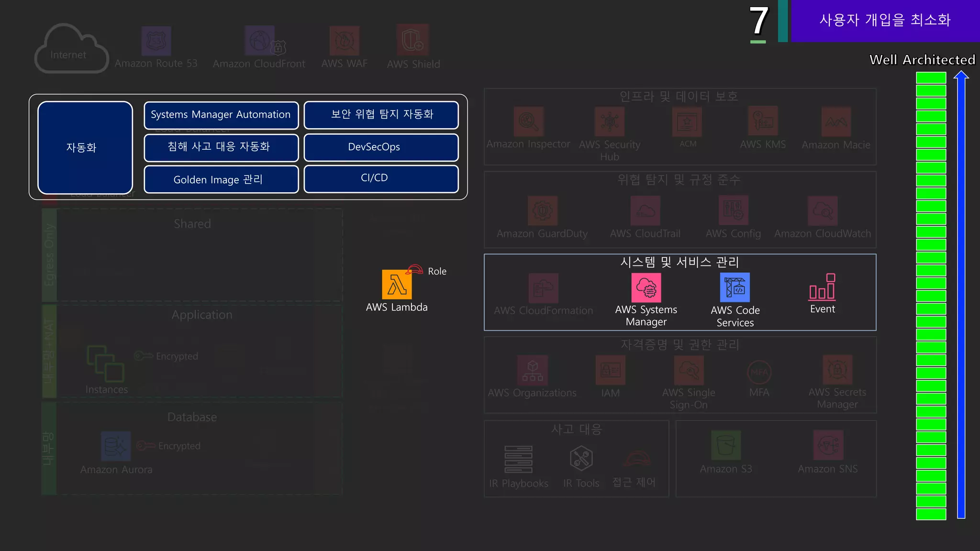The width and height of the screenshot is (980, 551).
Task: Click the 사용자 개입을 최소화 title banner
Action: (884, 21)
